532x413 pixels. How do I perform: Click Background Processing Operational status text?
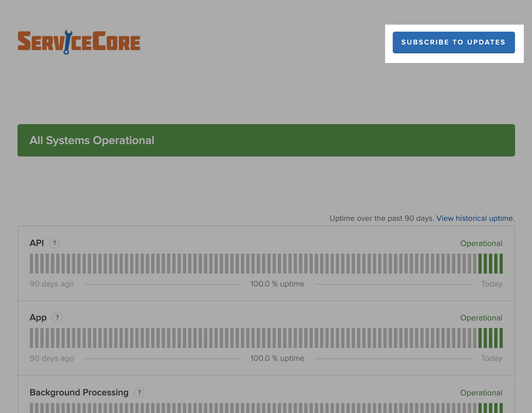pos(481,393)
